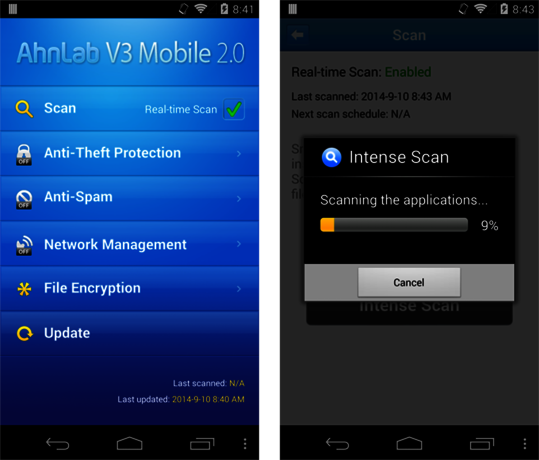539x460 pixels.
Task: Tap the Android home button on left phone
Action: [x=129, y=443]
